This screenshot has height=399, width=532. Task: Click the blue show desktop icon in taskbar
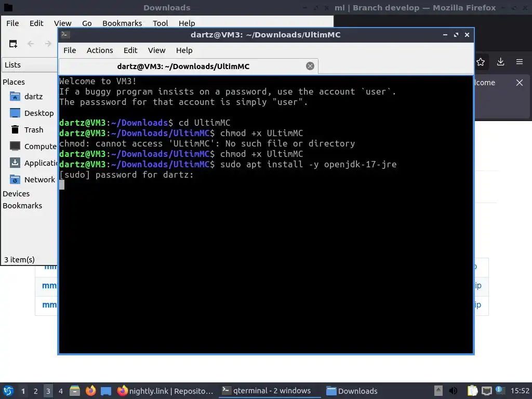(106, 391)
